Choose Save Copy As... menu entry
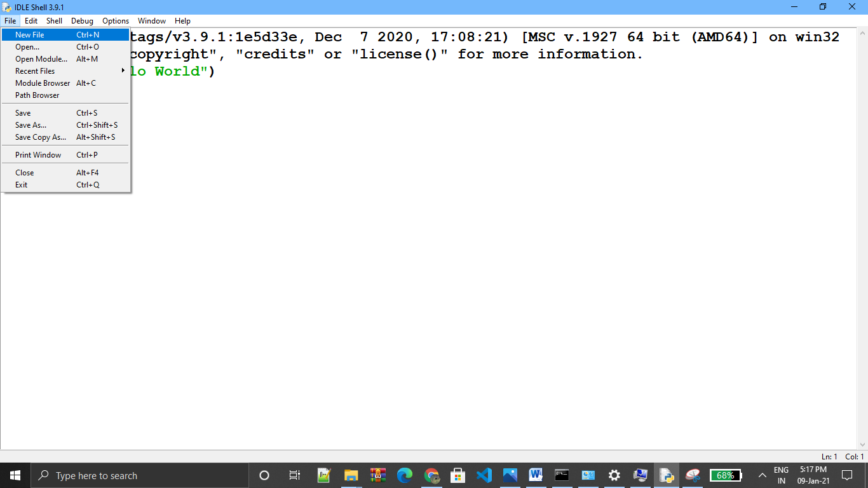The width and height of the screenshot is (868, 488). pos(65,137)
